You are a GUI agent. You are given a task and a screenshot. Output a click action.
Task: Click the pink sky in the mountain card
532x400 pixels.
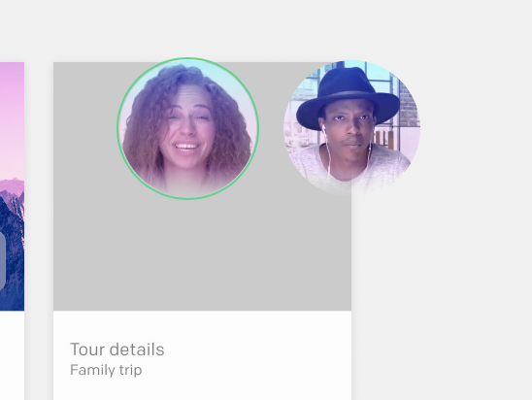pos(12,118)
